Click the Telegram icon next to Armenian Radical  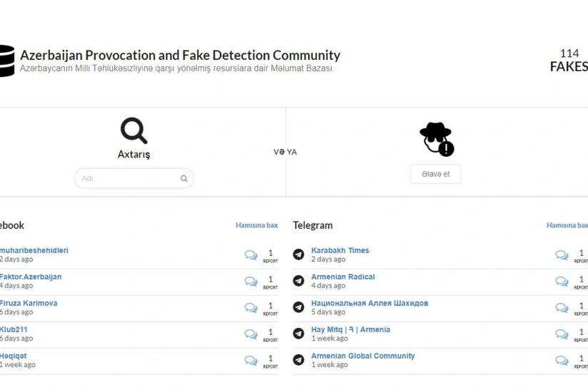pos(298,281)
